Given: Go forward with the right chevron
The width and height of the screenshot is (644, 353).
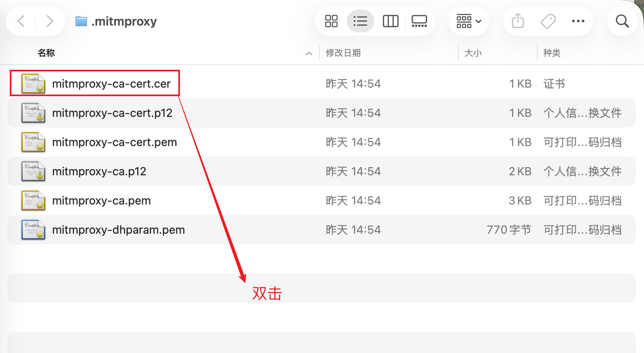Looking at the screenshot, I should (49, 21).
